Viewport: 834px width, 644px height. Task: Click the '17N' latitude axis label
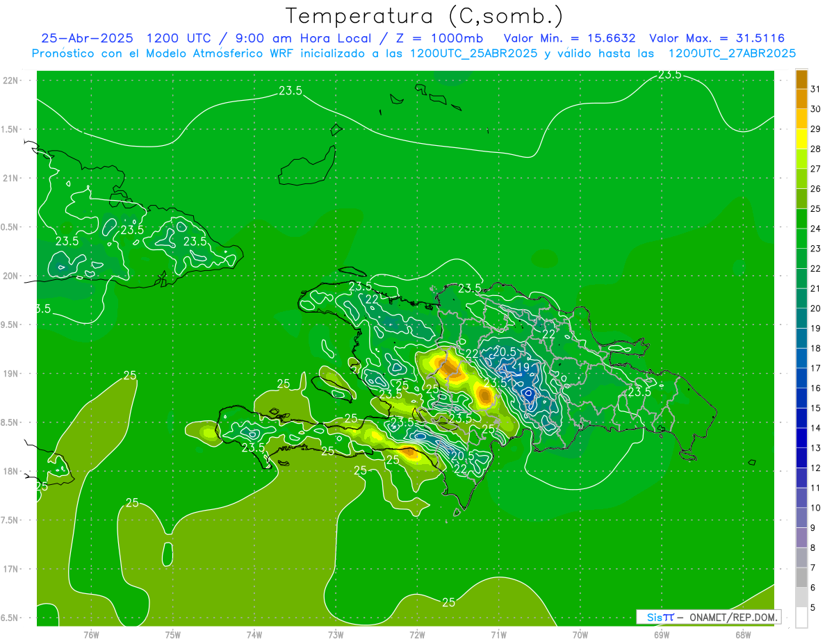tap(10, 569)
